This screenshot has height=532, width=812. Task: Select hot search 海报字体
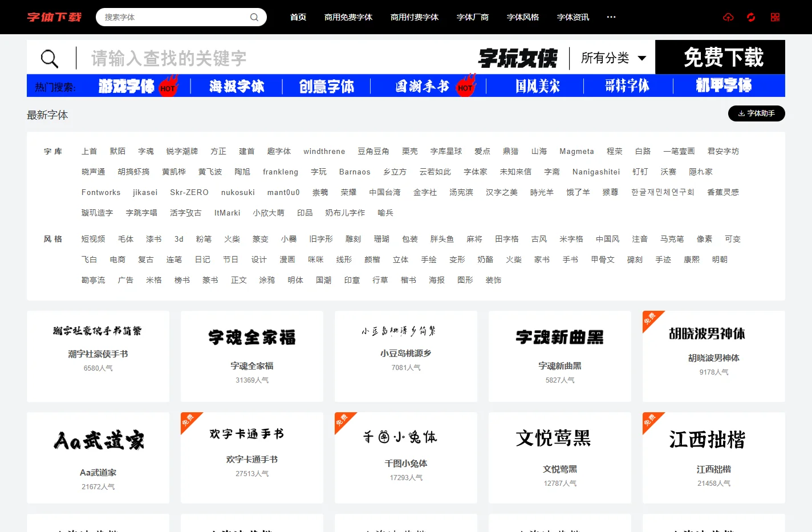click(237, 86)
